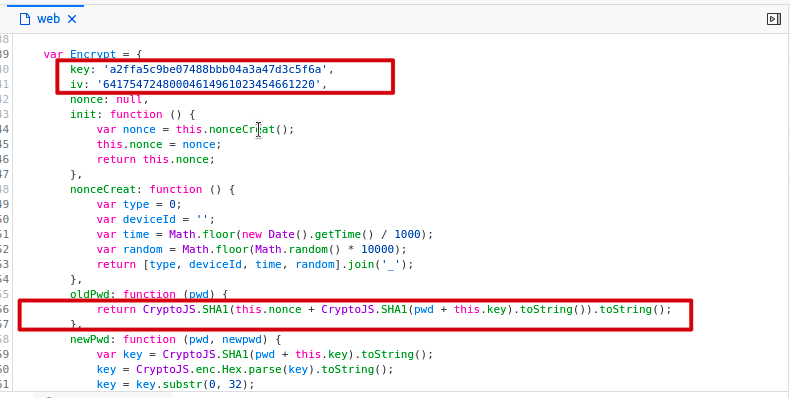Click line number 51 in the gutter

pos(4,234)
